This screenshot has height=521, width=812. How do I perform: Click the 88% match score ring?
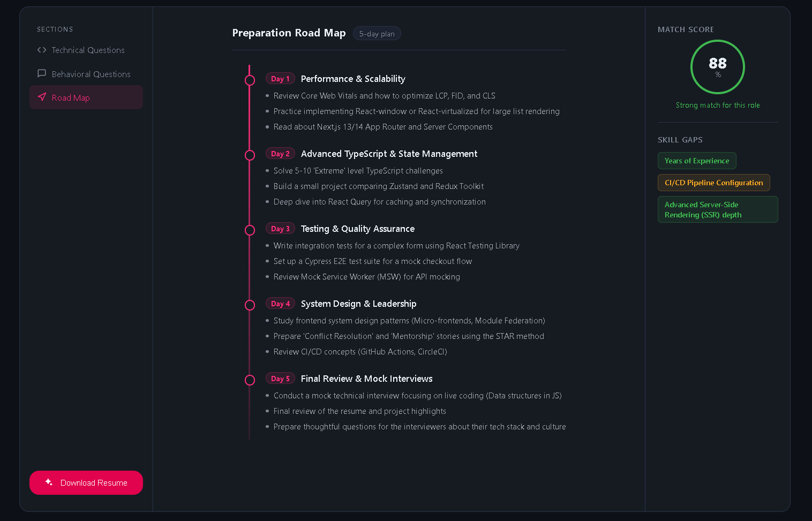[718, 67]
